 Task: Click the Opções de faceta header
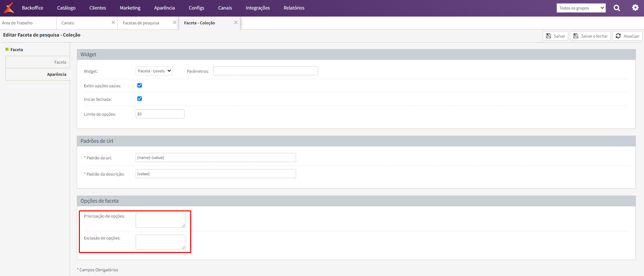click(x=356, y=201)
